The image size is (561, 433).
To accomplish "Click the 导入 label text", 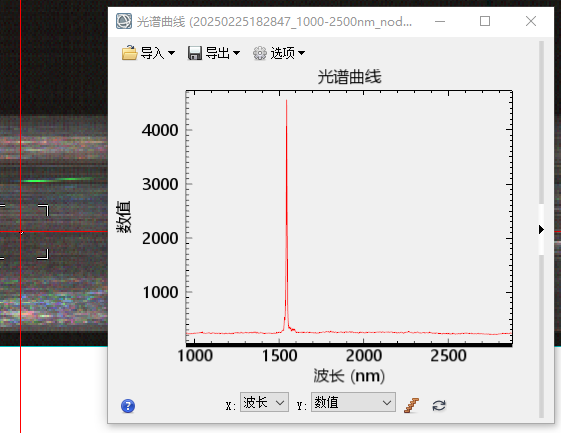I will tap(152, 53).
